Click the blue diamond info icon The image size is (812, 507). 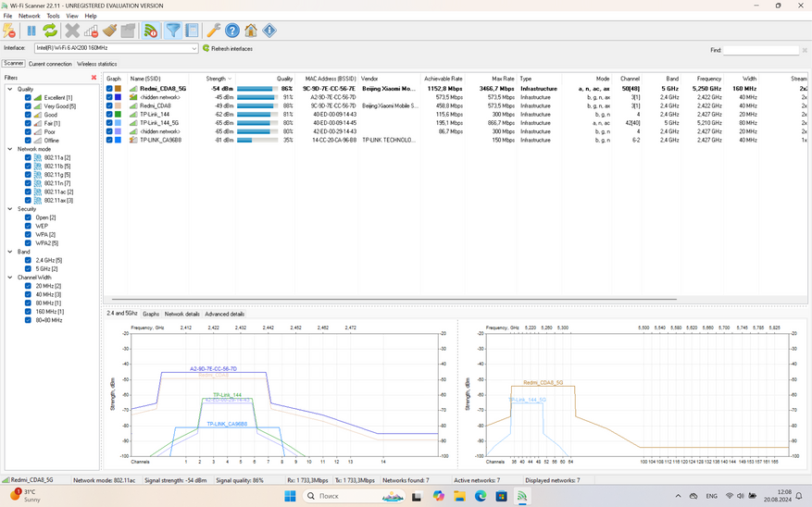269,31
